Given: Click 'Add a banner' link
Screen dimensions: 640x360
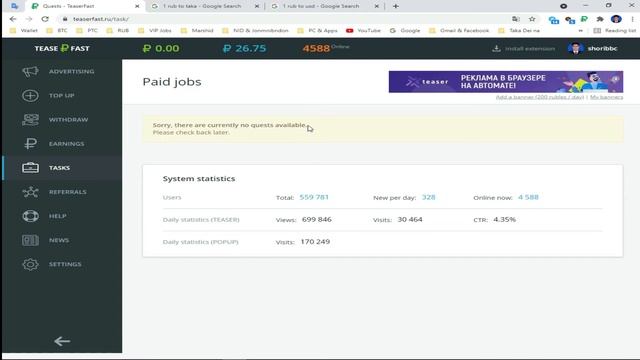Looking at the screenshot, I should pos(540,97).
